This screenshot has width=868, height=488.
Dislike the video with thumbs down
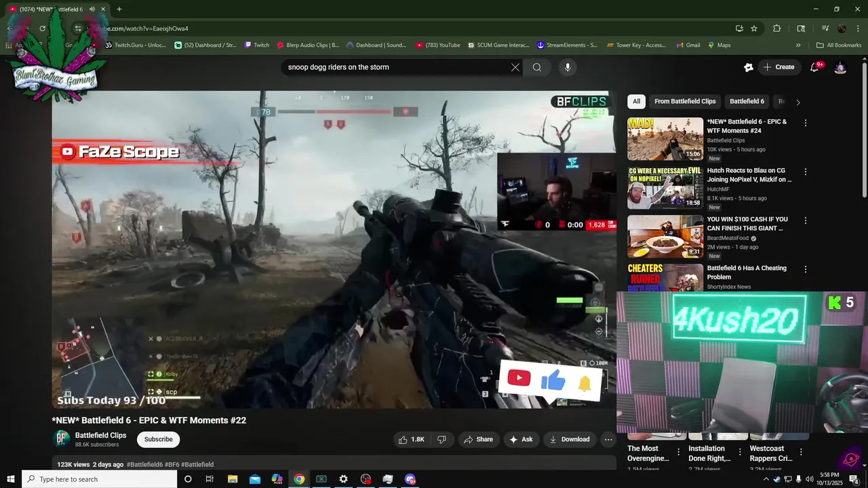[x=441, y=439]
